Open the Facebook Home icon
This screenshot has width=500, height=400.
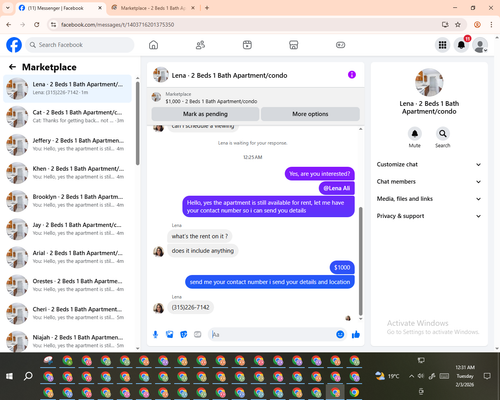[x=153, y=45]
